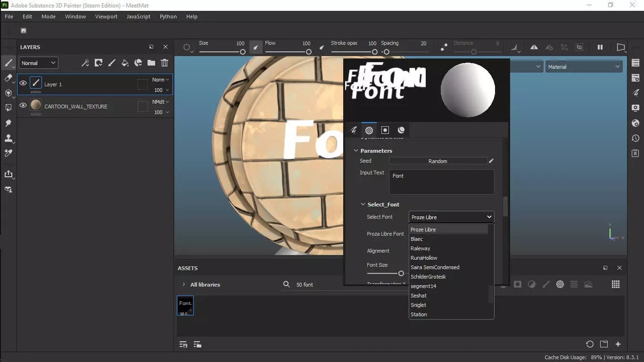Open the File menu
The width and height of the screenshot is (644, 362).
pos(9,16)
